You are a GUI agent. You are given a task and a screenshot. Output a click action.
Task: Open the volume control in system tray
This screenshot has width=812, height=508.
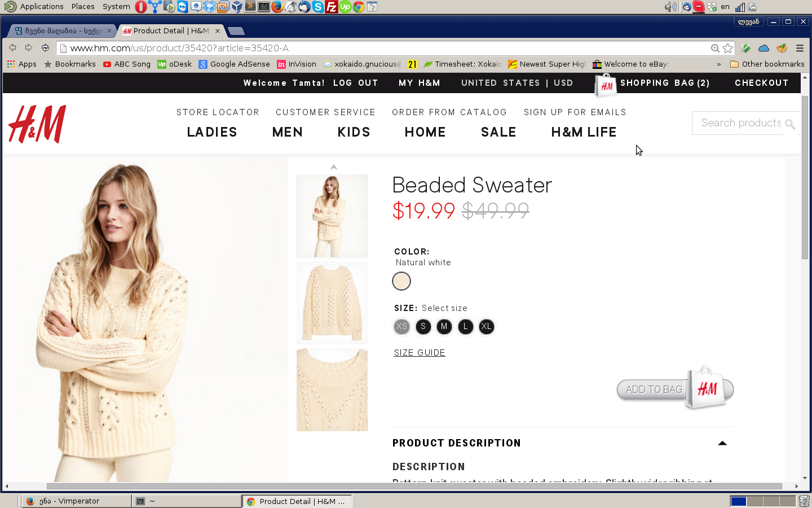click(x=670, y=7)
